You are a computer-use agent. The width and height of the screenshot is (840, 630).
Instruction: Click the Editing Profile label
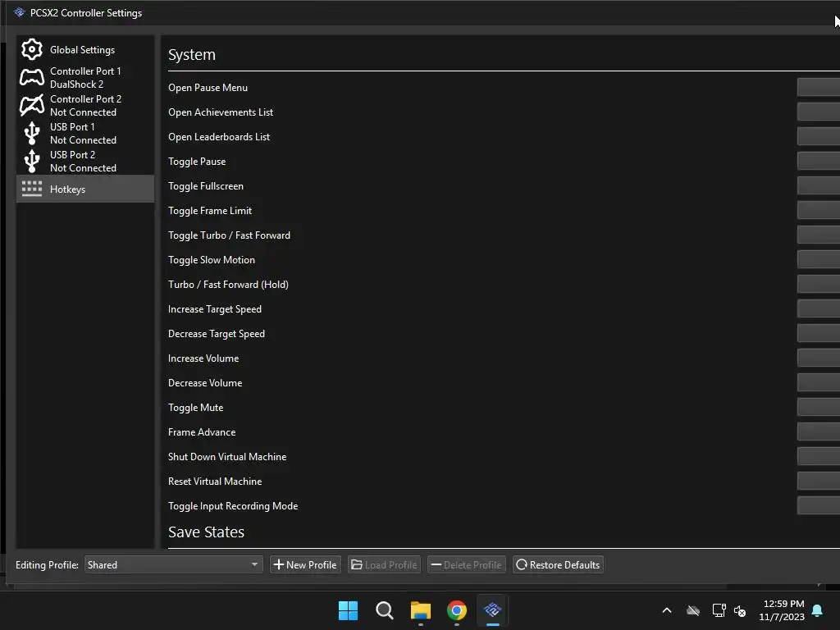[x=47, y=564]
